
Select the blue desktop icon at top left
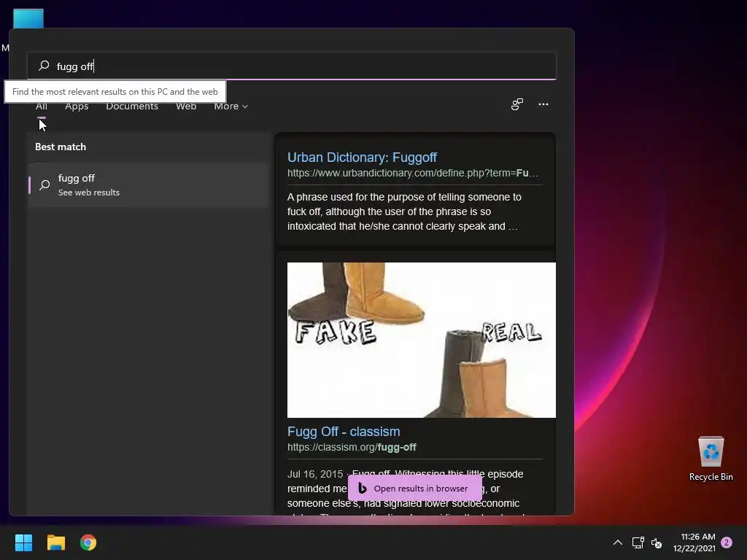tap(28, 19)
